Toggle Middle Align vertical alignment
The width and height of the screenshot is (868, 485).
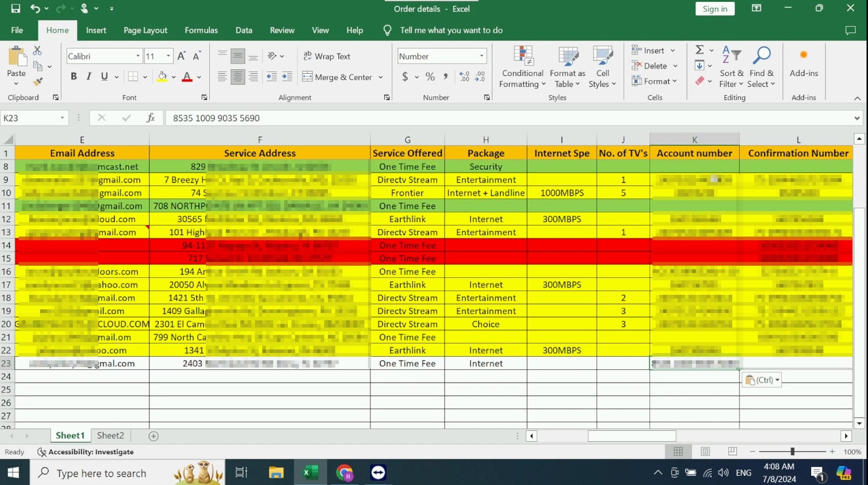[238, 56]
